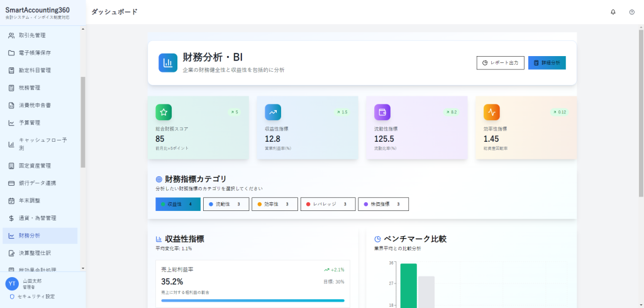Image resolution: width=644 pixels, height=308 pixels.
Task: Click the sidebar scroll up arrow
Action: [83, 29]
